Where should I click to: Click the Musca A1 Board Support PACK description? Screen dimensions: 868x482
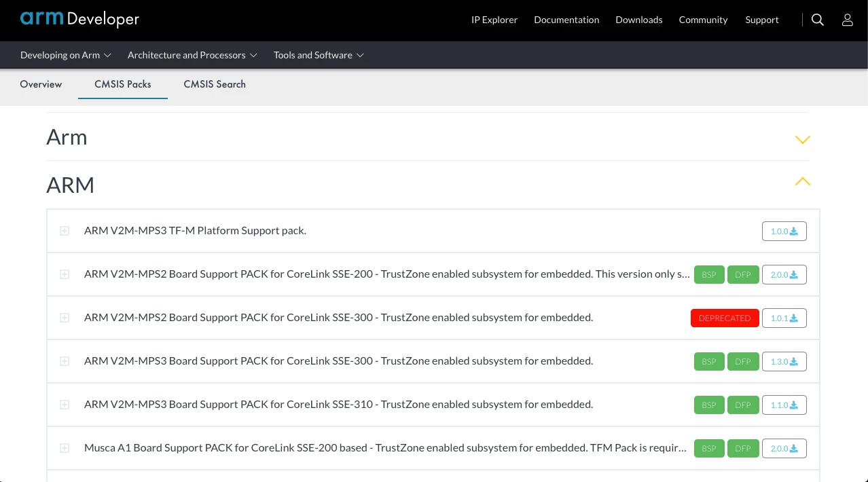[385, 448]
